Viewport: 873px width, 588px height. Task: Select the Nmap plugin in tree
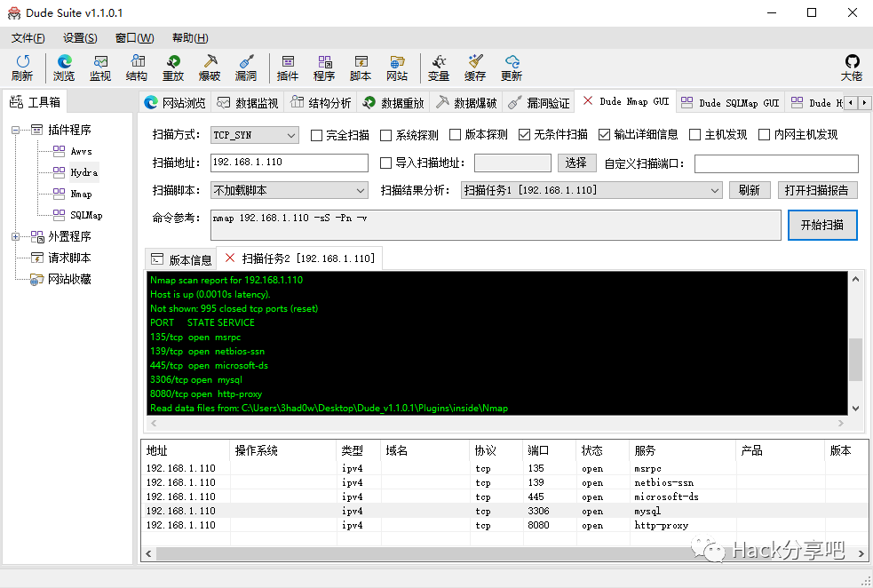(x=81, y=194)
